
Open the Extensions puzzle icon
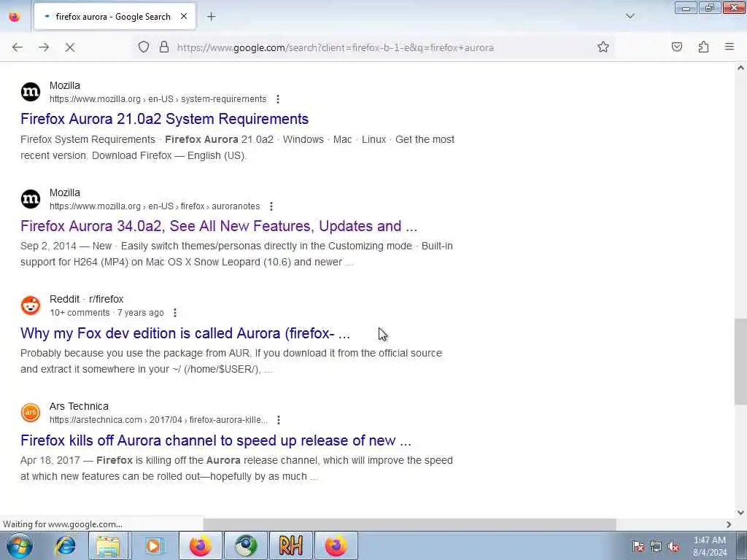703,47
